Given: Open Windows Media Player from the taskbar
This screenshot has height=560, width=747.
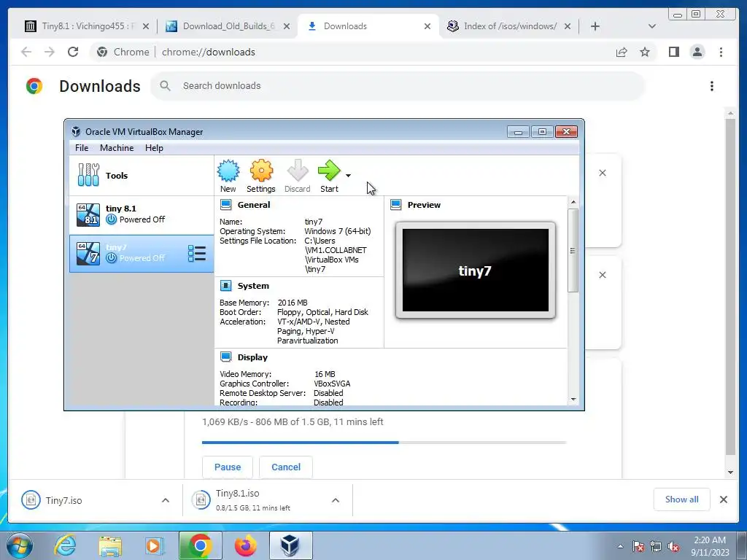Looking at the screenshot, I should 154,545.
